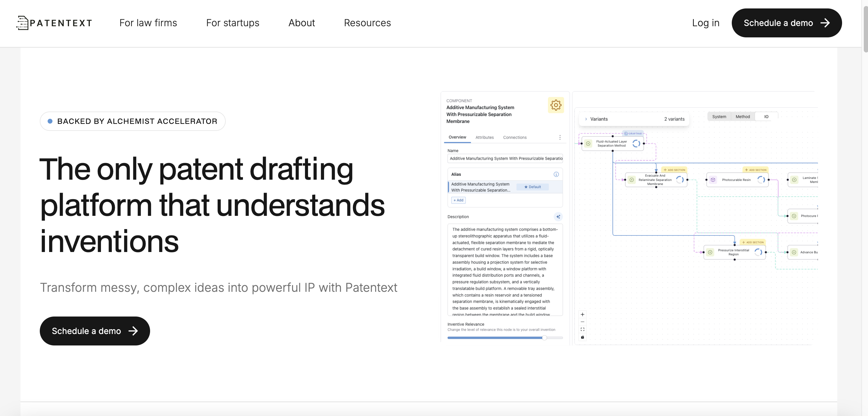Viewport: 868px width, 416px height.
Task: Click the Add button under Alias
Action: pos(458,200)
